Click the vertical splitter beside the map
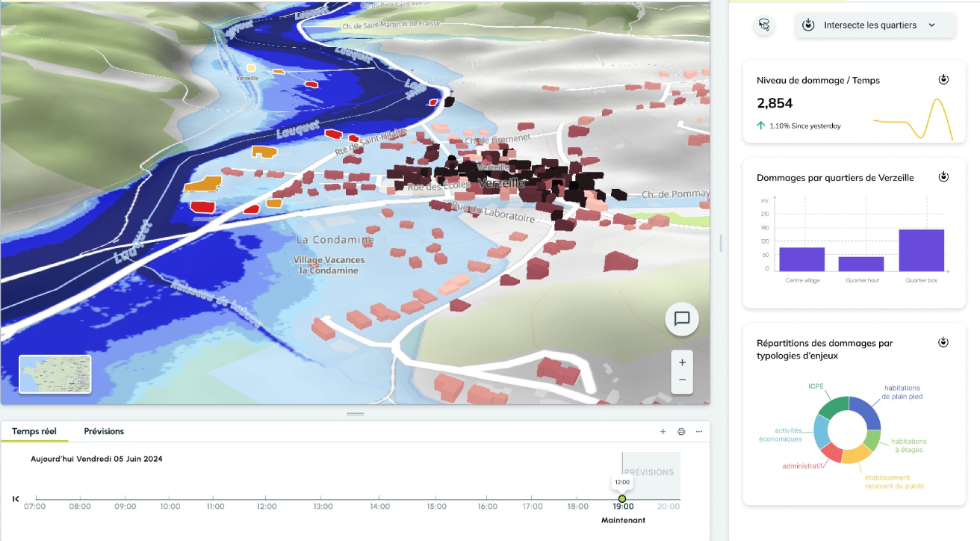Screen dimensions: 980x541 click(721, 243)
